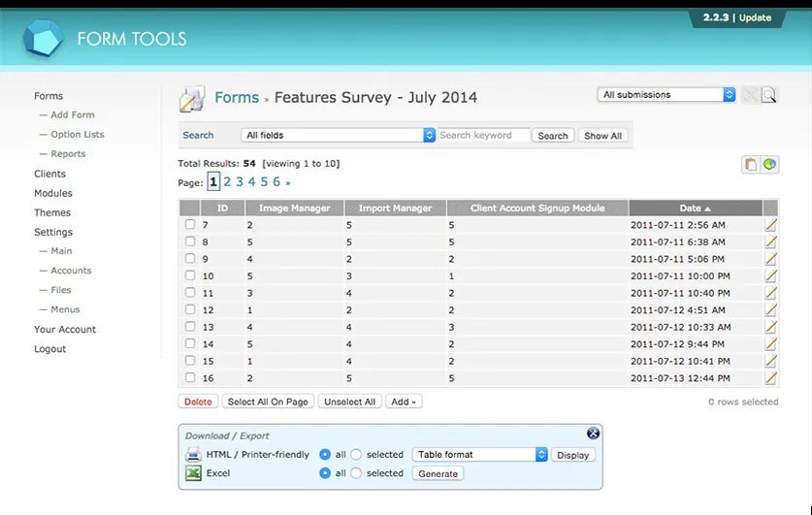Screen dimensions: 812x515
Task: Open the pie chart visualization icon
Action: click(x=769, y=165)
